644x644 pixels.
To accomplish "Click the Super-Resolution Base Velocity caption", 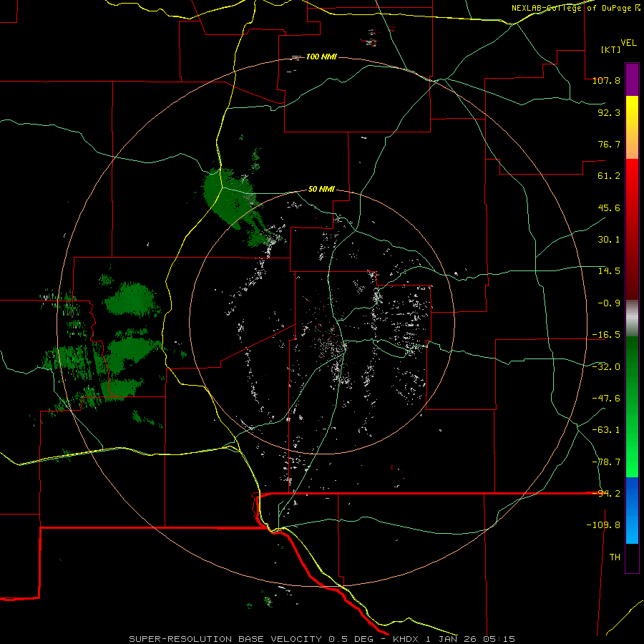I will (x=321, y=639).
